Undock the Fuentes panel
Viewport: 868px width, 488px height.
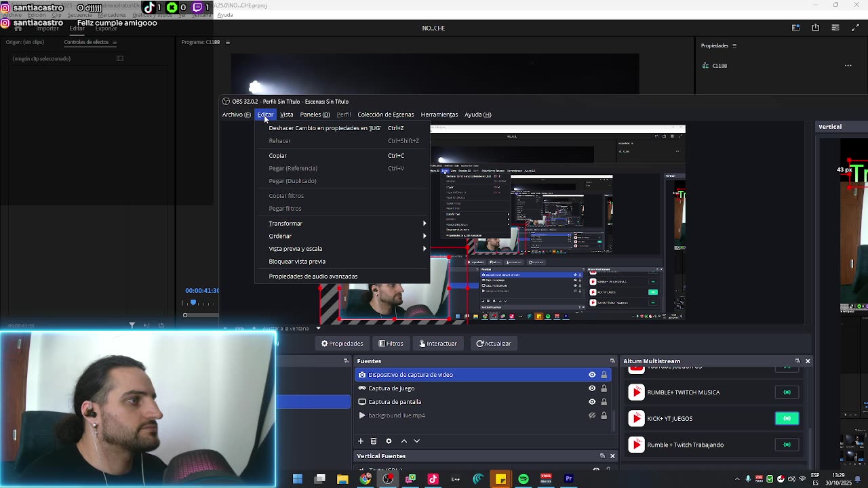coord(612,361)
